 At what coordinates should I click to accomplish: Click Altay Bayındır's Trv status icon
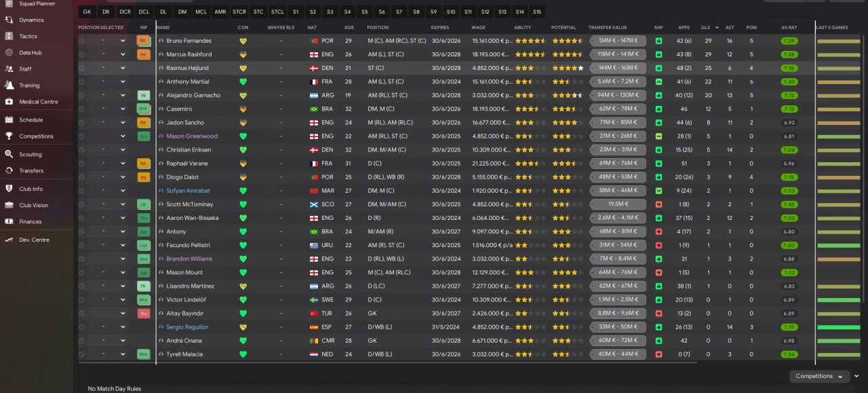point(143,313)
